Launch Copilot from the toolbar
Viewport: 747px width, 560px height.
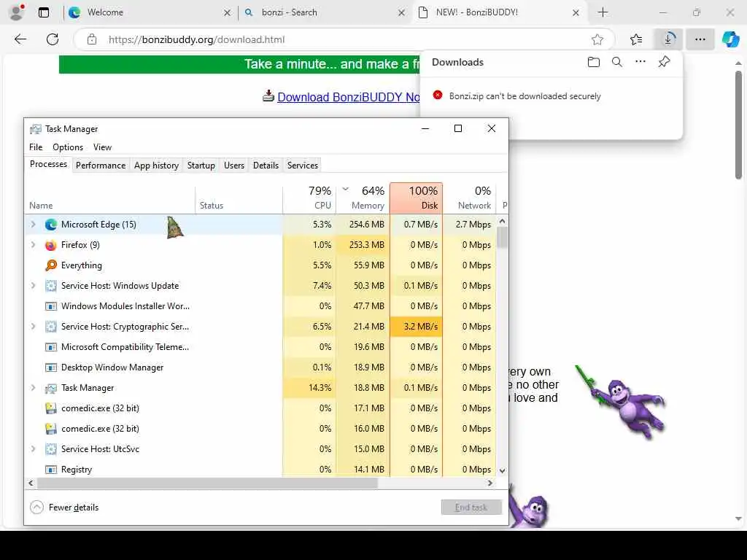pos(730,39)
